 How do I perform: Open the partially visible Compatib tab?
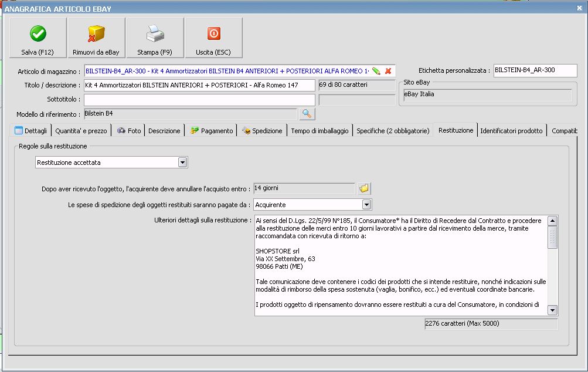click(x=563, y=131)
